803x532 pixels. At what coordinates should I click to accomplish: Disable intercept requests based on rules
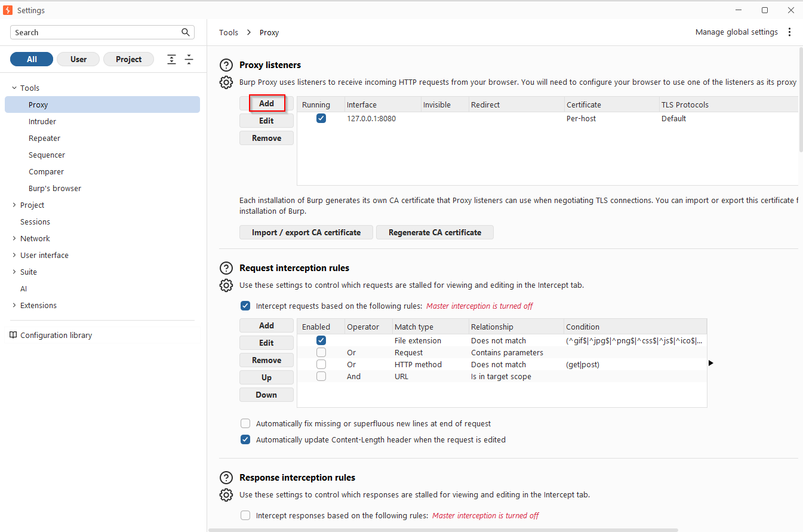(x=245, y=306)
